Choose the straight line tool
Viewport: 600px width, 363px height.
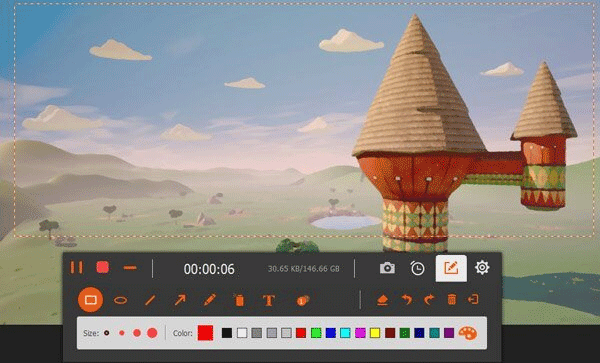[150, 300]
